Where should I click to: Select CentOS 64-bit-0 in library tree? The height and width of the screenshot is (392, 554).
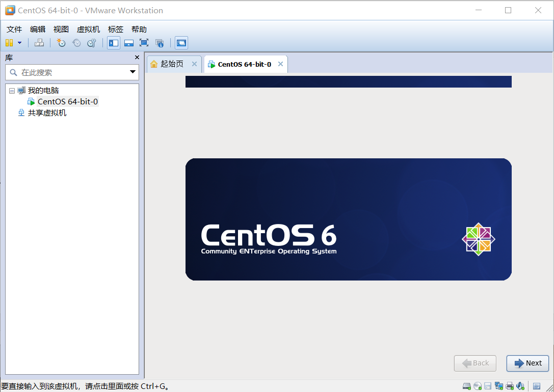(x=67, y=102)
